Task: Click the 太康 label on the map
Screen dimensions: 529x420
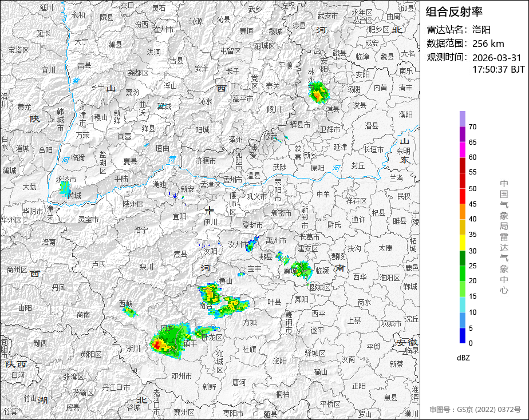Action: 385,248
